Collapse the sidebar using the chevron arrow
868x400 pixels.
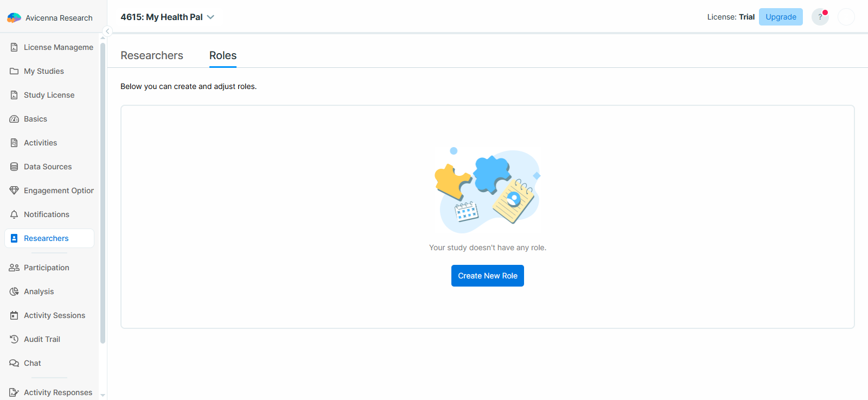(x=107, y=31)
